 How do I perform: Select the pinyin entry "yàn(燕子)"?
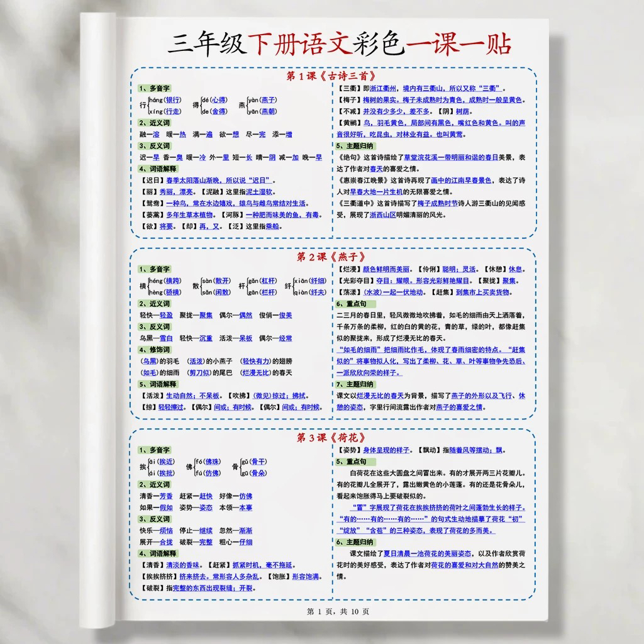(262, 100)
